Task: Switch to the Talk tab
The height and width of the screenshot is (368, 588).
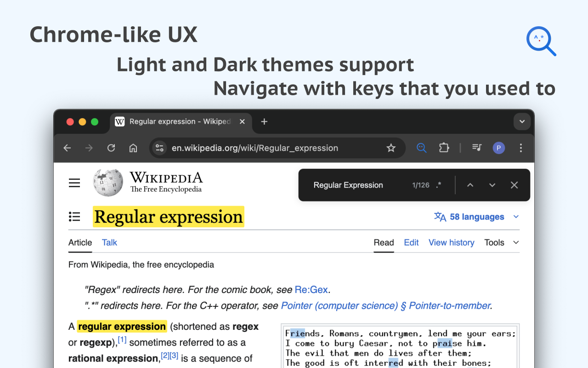Action: [x=109, y=242]
